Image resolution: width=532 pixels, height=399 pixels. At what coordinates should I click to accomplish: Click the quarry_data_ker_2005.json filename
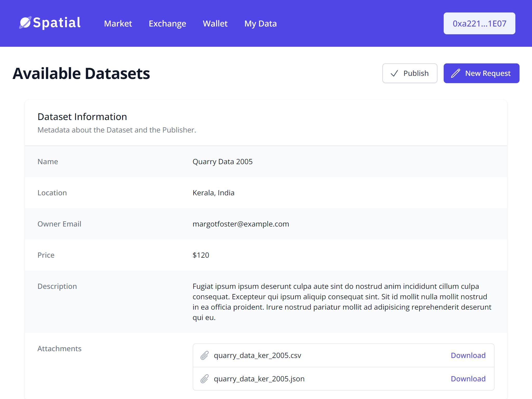(259, 379)
